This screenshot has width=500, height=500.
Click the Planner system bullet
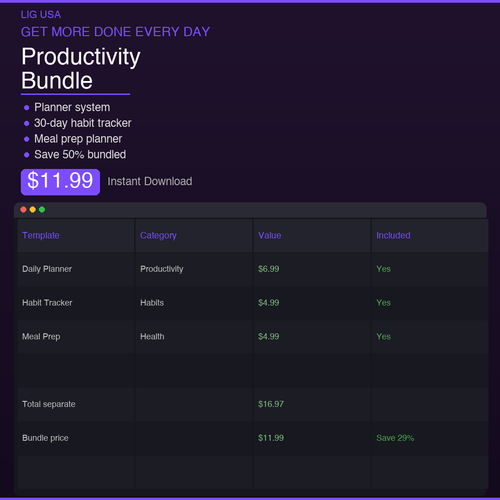point(72,107)
